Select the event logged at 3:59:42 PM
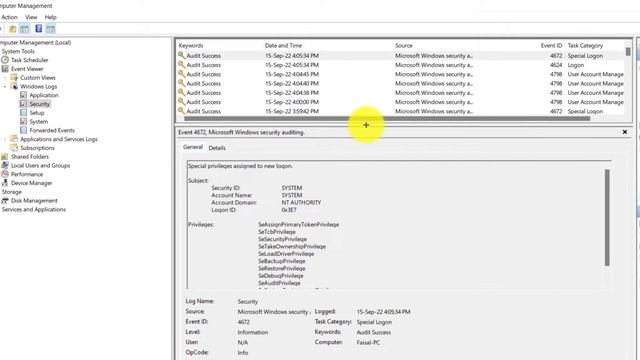 400,111
